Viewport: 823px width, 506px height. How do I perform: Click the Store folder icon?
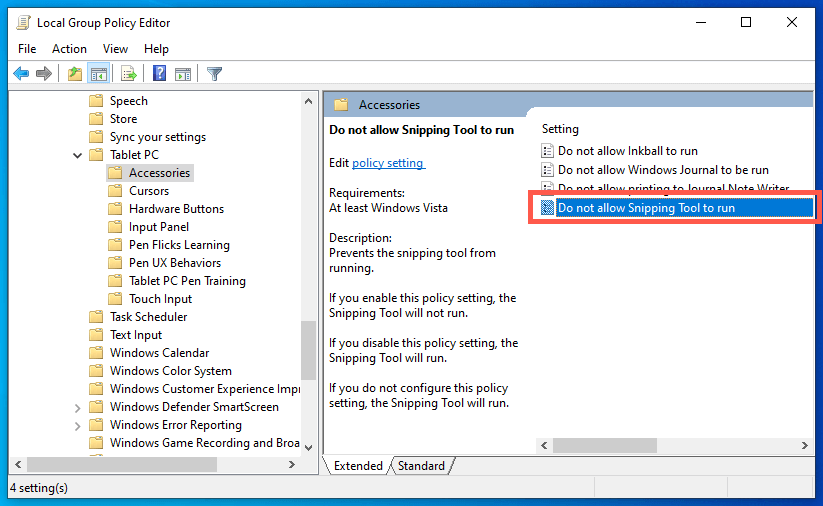pos(96,119)
